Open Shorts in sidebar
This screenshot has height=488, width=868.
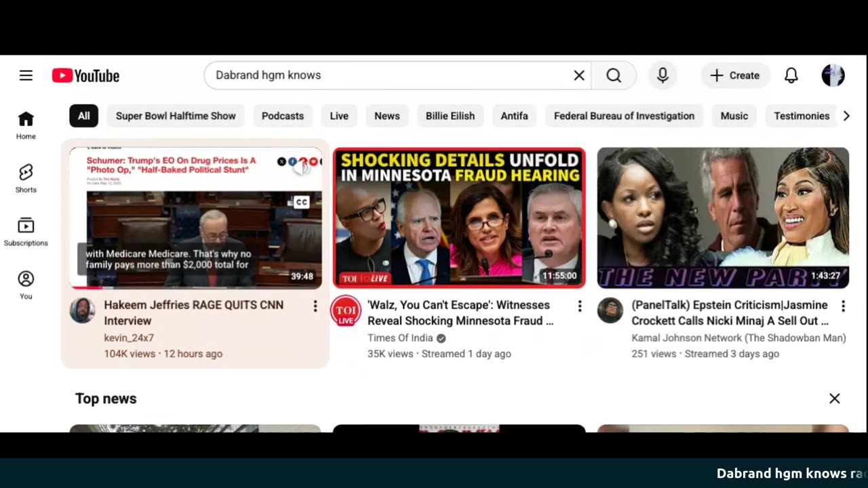(x=26, y=179)
